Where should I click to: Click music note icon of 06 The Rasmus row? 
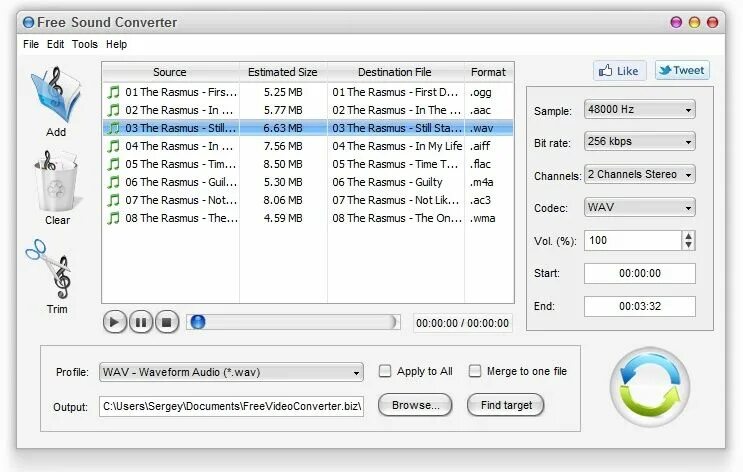tap(113, 182)
